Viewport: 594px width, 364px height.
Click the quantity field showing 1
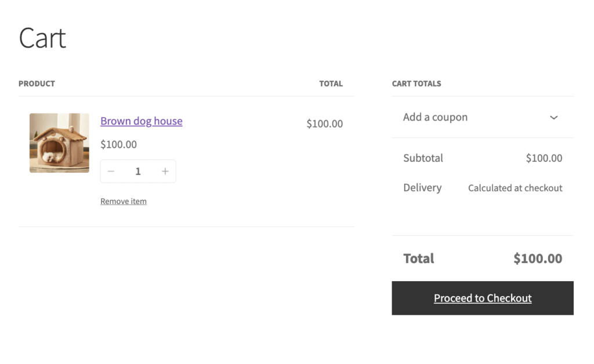point(138,172)
